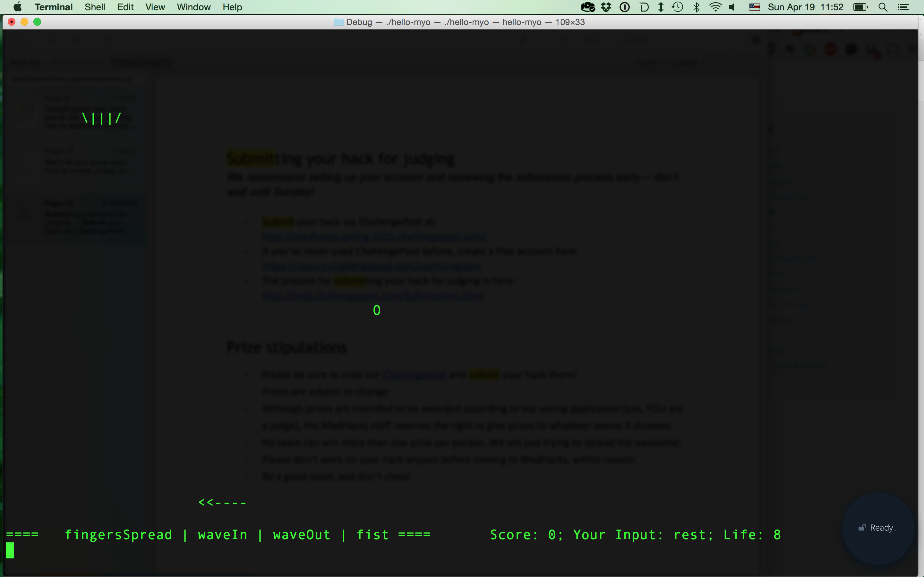924x577 pixels.
Task: Open the 1Password menu bar icon
Action: pyautogui.click(x=625, y=7)
